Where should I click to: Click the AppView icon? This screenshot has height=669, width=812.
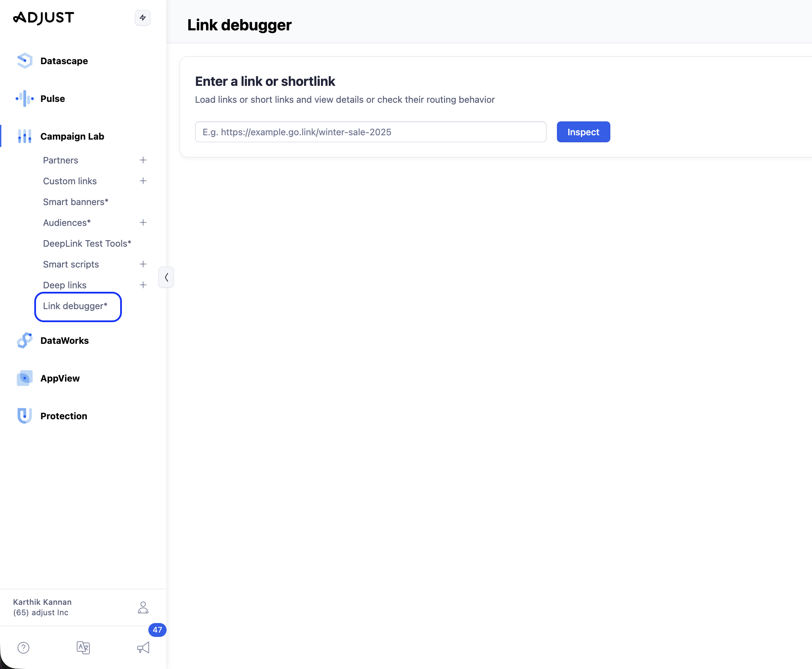[25, 378]
